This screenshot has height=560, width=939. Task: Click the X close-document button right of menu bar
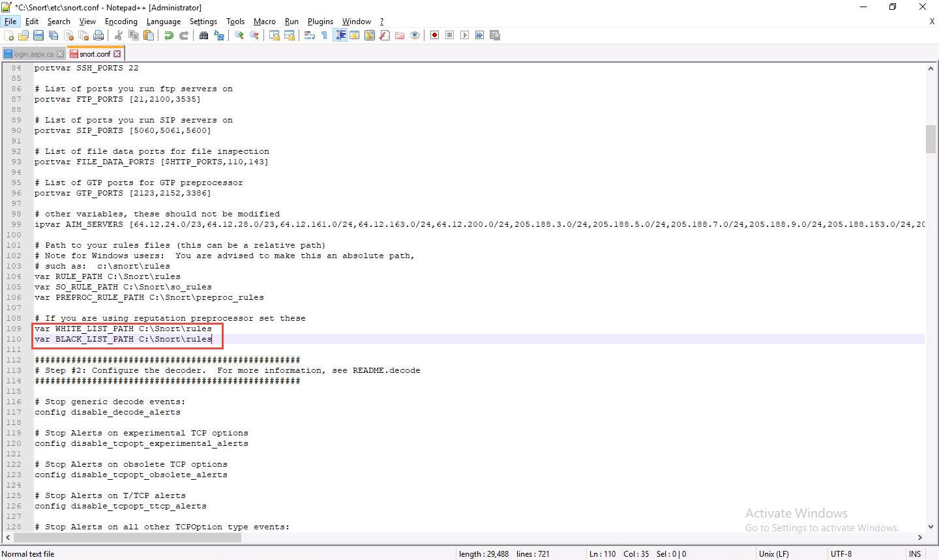[x=932, y=22]
